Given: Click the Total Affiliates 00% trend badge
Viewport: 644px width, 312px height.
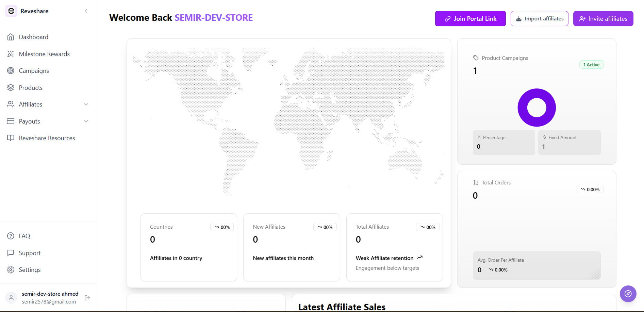Looking at the screenshot, I should coord(428,227).
